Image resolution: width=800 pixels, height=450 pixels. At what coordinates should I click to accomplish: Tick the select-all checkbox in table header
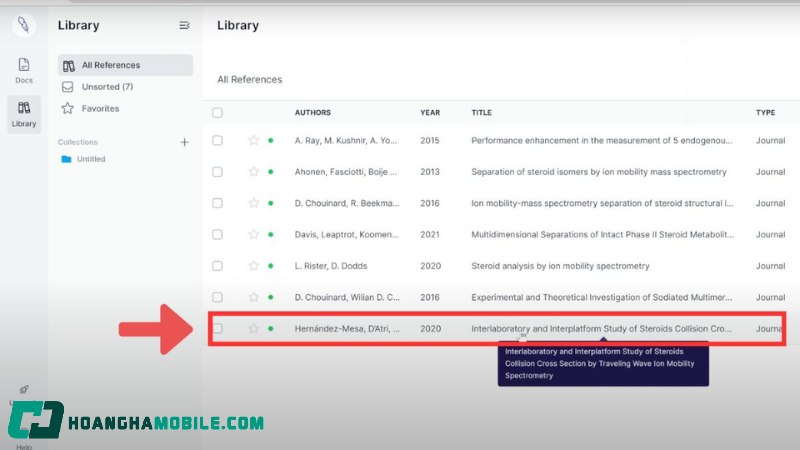tap(217, 113)
